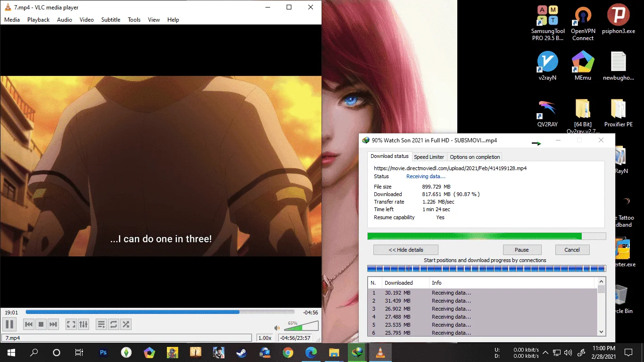Image resolution: width=644 pixels, height=362 pixels.
Task: Select connection row 5 with 23.535 MB
Action: (x=483, y=325)
